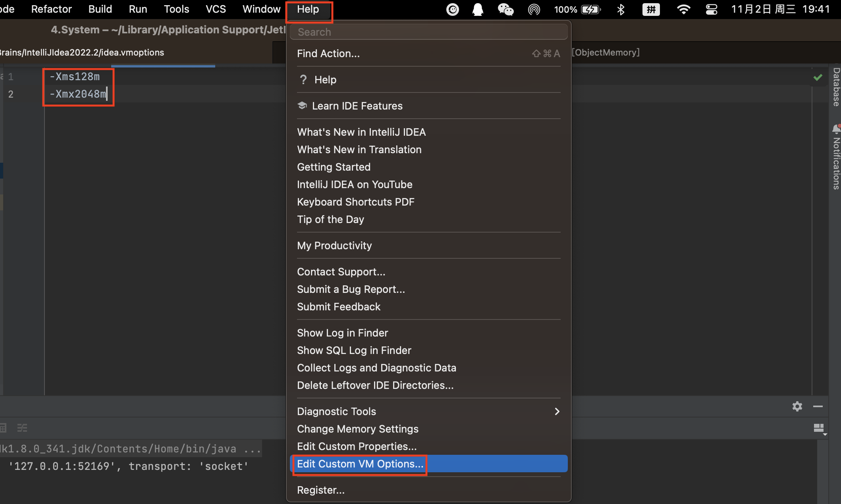Open the Tools menu
The image size is (841, 504).
click(176, 9)
